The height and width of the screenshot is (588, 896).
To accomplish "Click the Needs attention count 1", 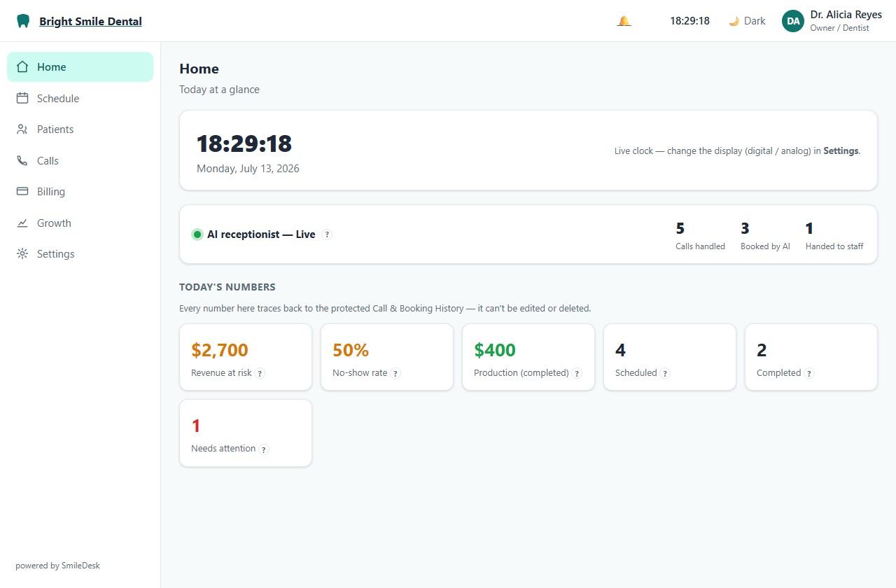I will (x=196, y=426).
